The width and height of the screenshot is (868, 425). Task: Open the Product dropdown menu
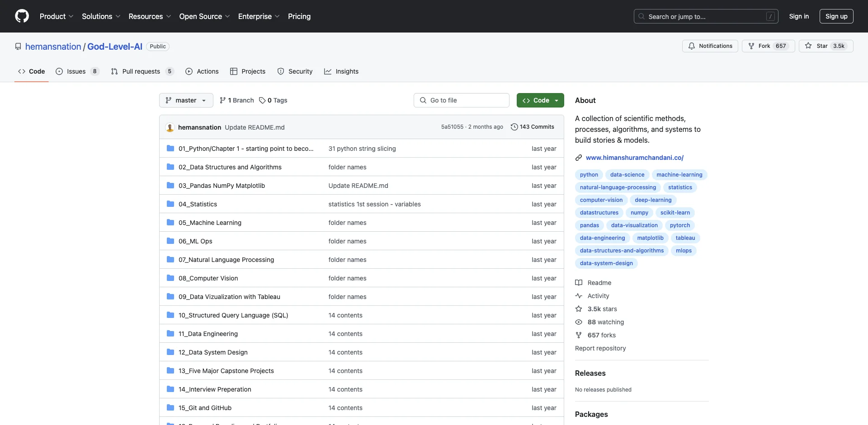pyautogui.click(x=57, y=16)
